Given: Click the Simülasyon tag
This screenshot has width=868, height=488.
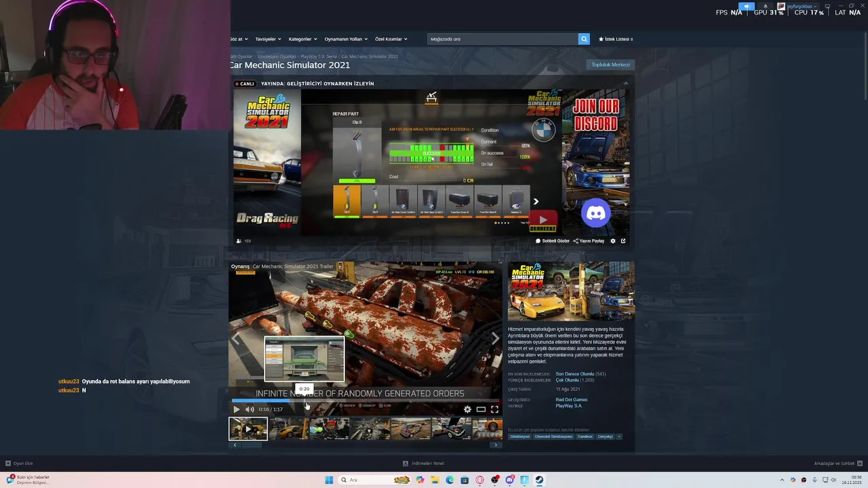Looking at the screenshot, I should click(x=519, y=436).
